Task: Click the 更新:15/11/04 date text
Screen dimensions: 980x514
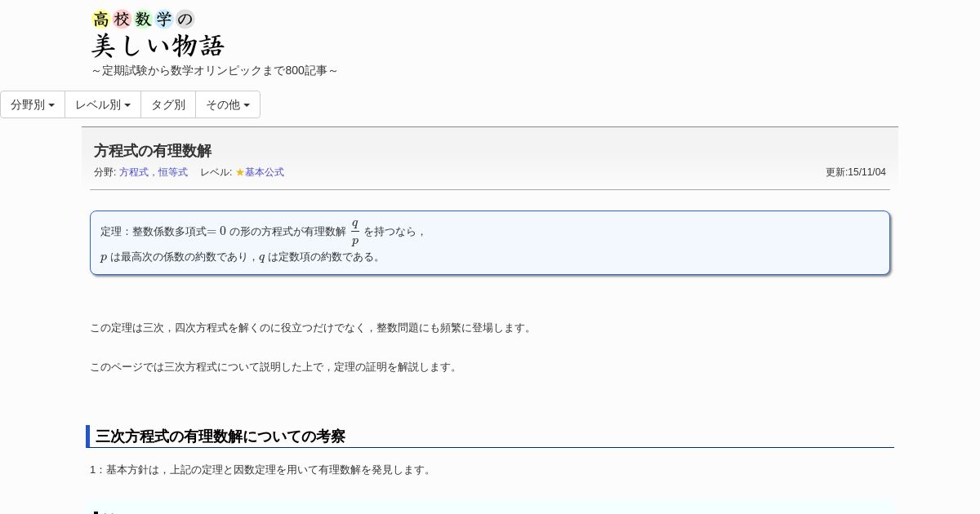Action: (x=856, y=172)
